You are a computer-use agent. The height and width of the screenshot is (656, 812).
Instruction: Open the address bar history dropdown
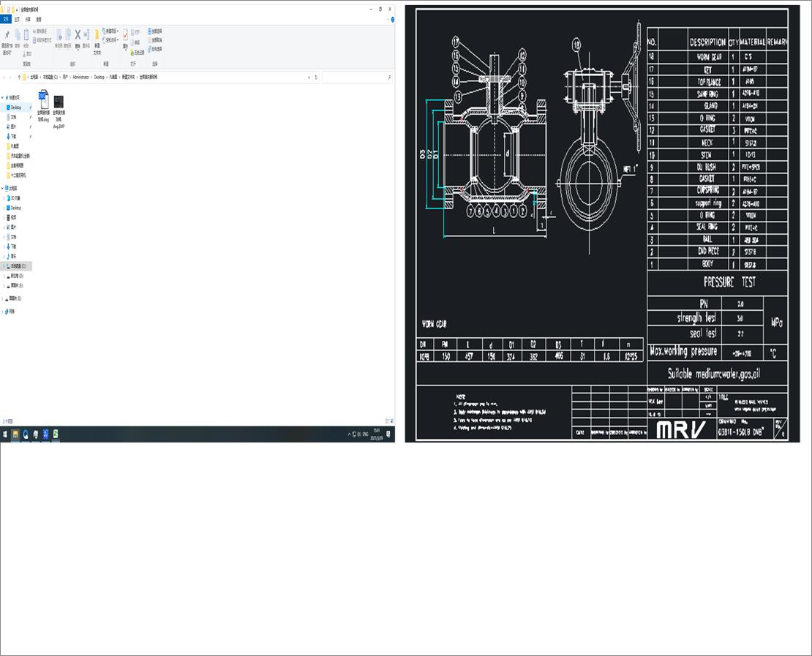click(309, 77)
